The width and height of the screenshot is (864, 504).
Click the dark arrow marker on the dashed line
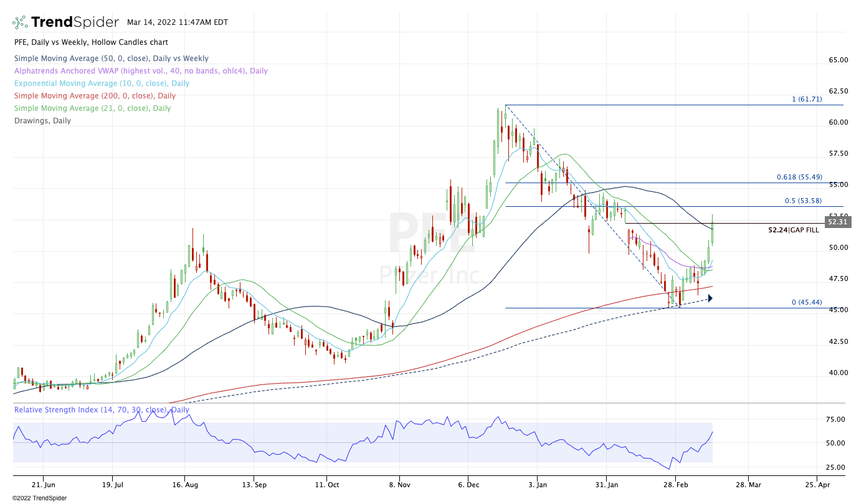[x=710, y=298]
